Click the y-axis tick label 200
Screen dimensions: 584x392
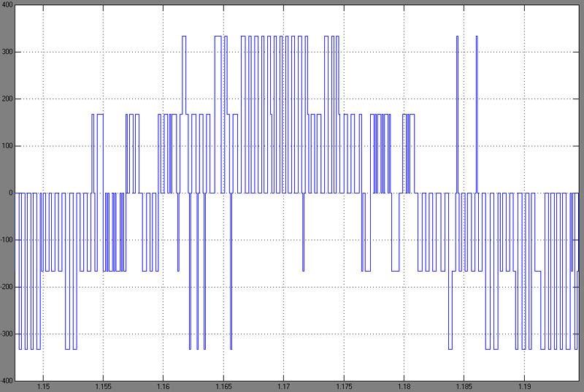7,99
